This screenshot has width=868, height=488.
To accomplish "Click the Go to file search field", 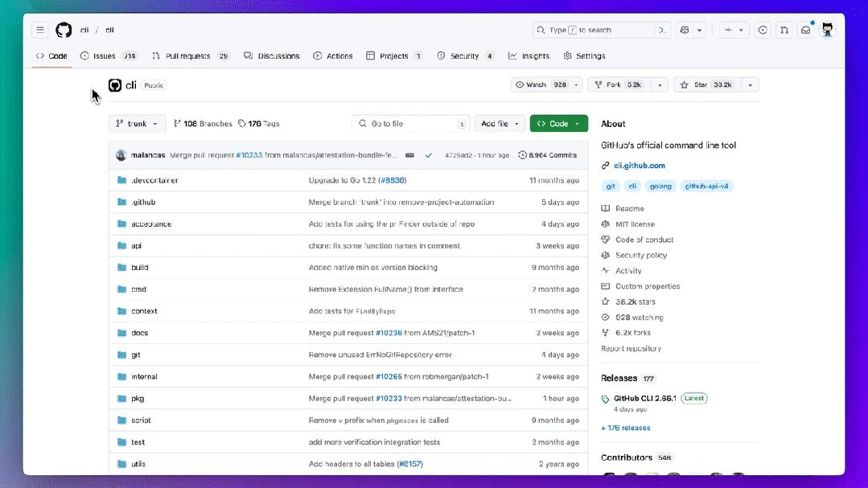I will (x=410, y=123).
